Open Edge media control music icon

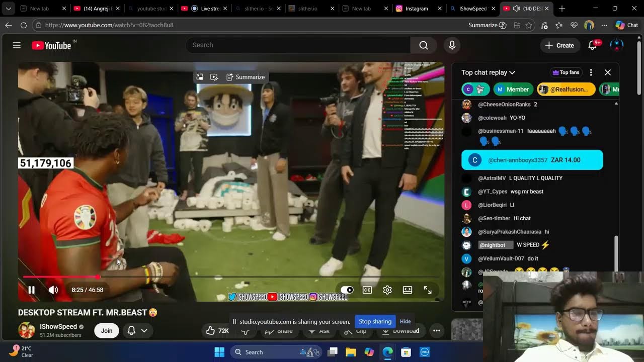pyautogui.click(x=544, y=25)
